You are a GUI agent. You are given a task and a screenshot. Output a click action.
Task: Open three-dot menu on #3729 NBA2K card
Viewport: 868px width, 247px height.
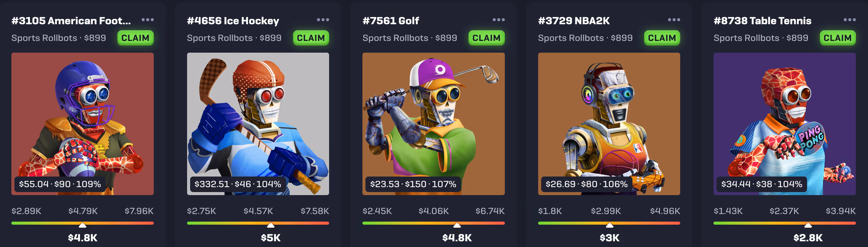coord(674,20)
